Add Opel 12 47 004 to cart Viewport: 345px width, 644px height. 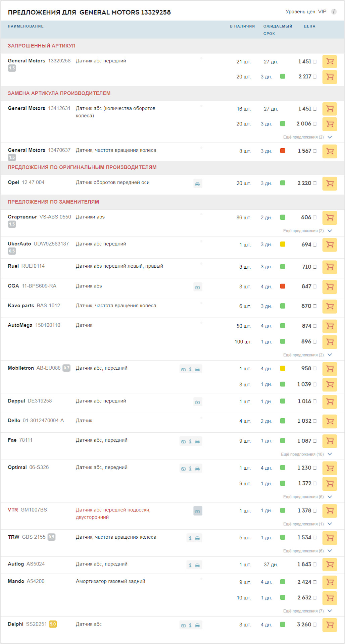click(330, 183)
